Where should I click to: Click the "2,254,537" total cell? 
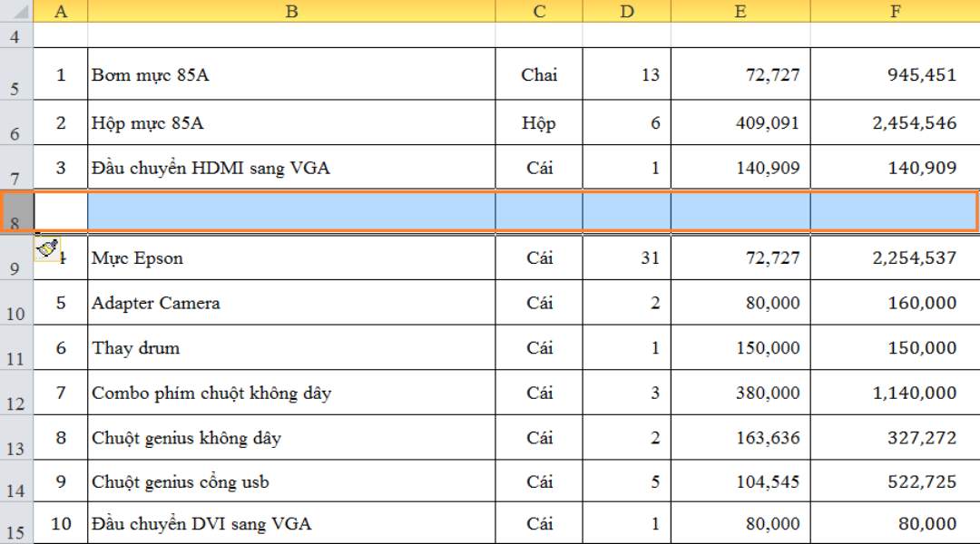(895, 257)
